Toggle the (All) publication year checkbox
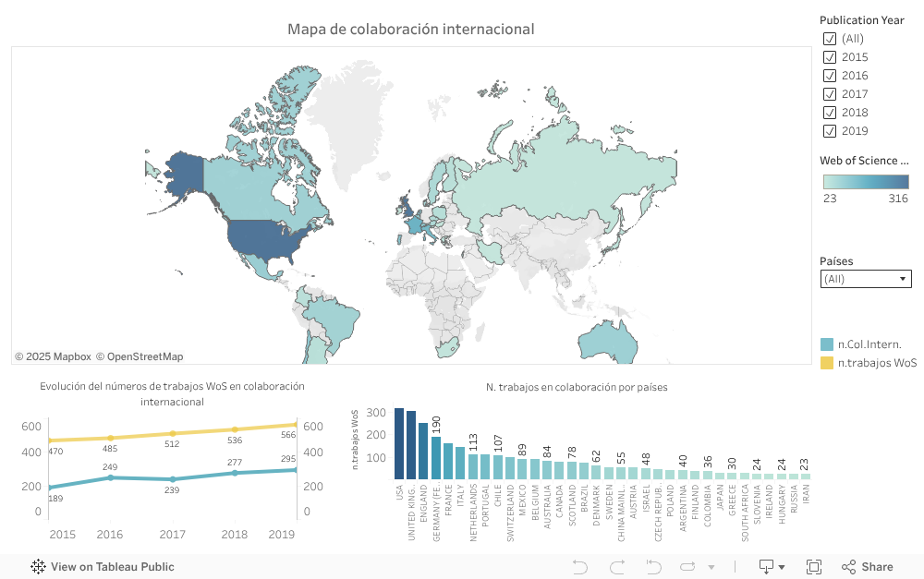Viewport: 924px width, 579px height. (829, 39)
